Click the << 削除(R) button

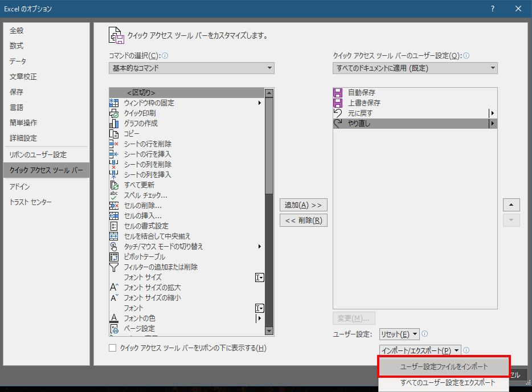[x=304, y=220]
